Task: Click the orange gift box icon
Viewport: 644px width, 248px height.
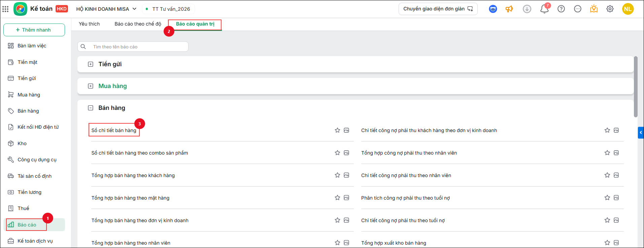Action: coord(594,9)
